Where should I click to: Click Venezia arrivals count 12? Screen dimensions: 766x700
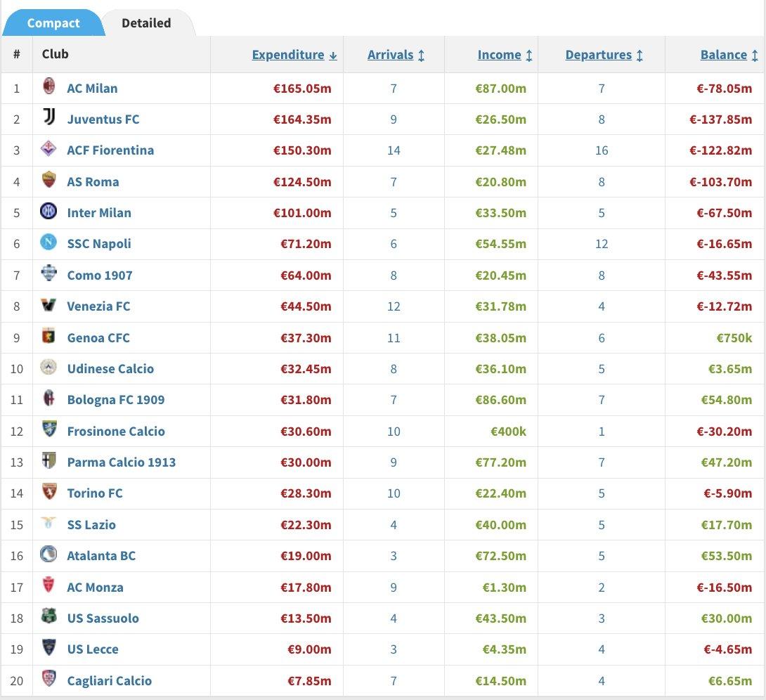click(394, 306)
